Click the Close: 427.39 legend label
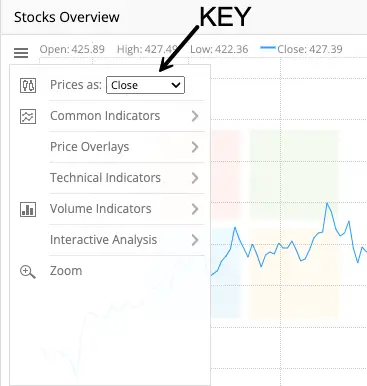 [x=310, y=49]
